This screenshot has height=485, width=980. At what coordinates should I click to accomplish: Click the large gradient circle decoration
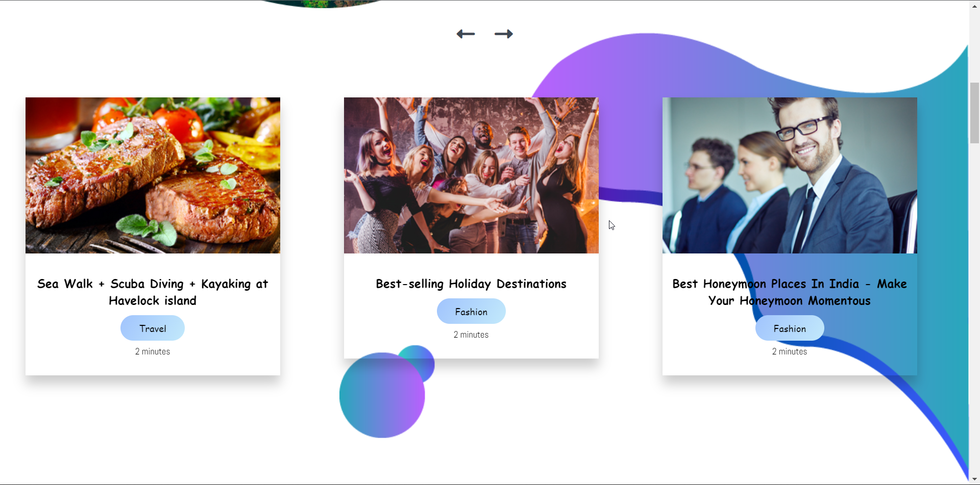(x=382, y=395)
